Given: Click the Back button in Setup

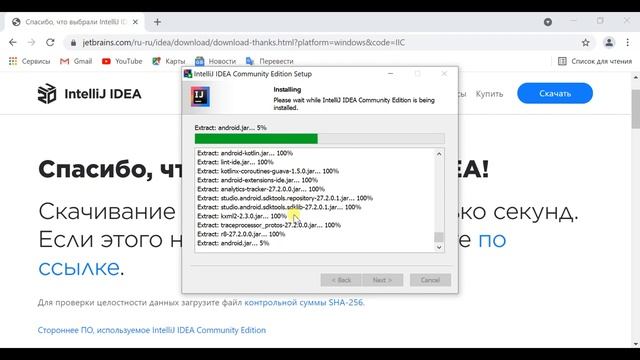Looking at the screenshot, I should pos(341,280).
